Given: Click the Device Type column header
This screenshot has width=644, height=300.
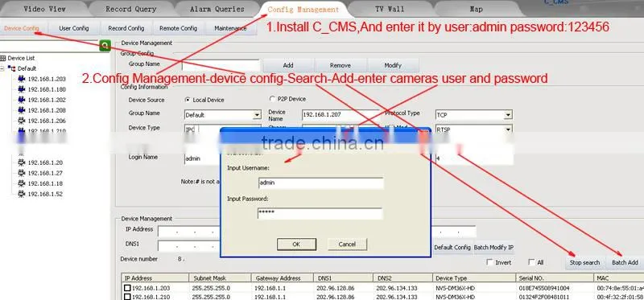Looking at the screenshot, I should click(473, 277).
